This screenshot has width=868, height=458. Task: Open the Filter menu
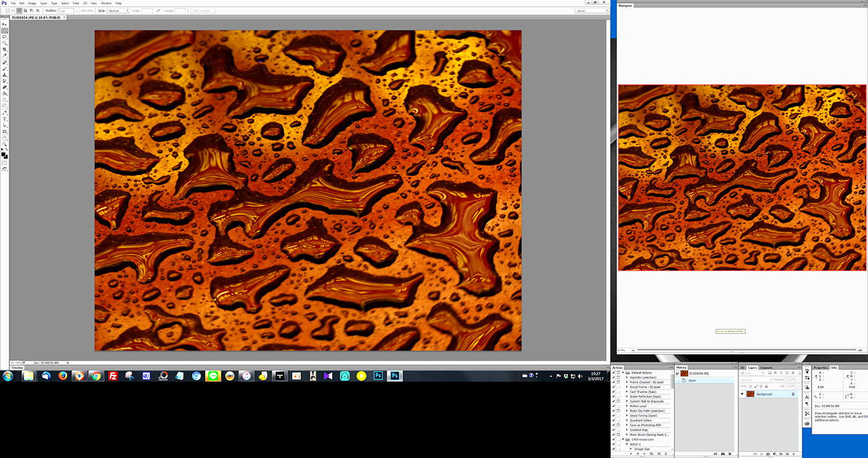click(76, 3)
